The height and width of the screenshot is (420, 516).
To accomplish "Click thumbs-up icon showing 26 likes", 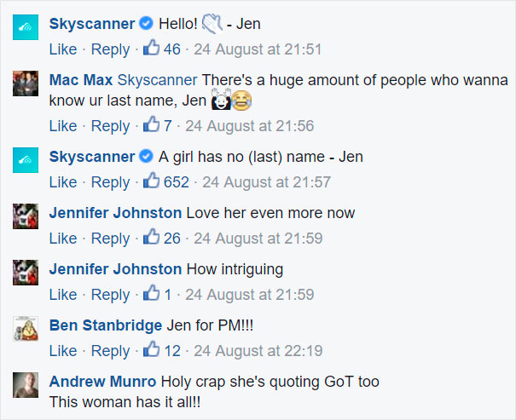I will (152, 238).
